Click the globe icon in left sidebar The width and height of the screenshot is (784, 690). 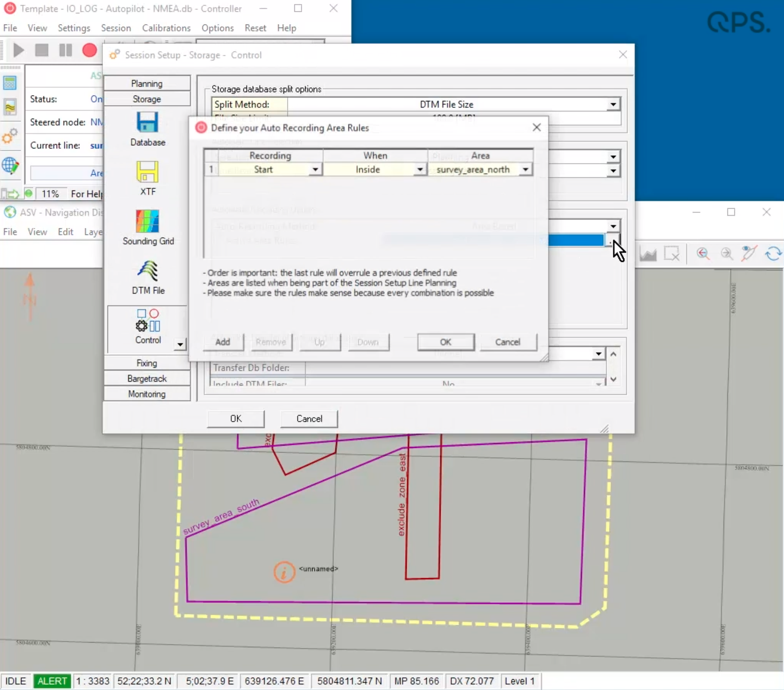coord(10,166)
